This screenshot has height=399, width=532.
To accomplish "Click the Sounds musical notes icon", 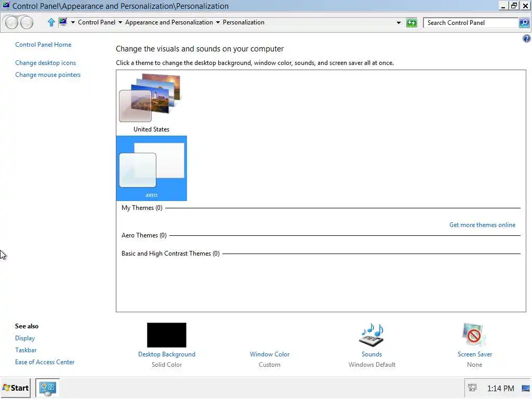I will 371,335.
